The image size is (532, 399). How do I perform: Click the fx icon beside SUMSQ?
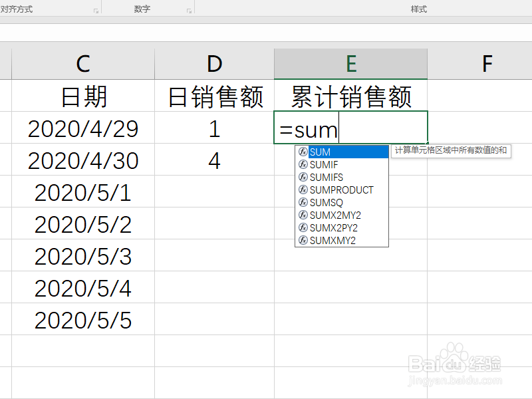point(303,202)
